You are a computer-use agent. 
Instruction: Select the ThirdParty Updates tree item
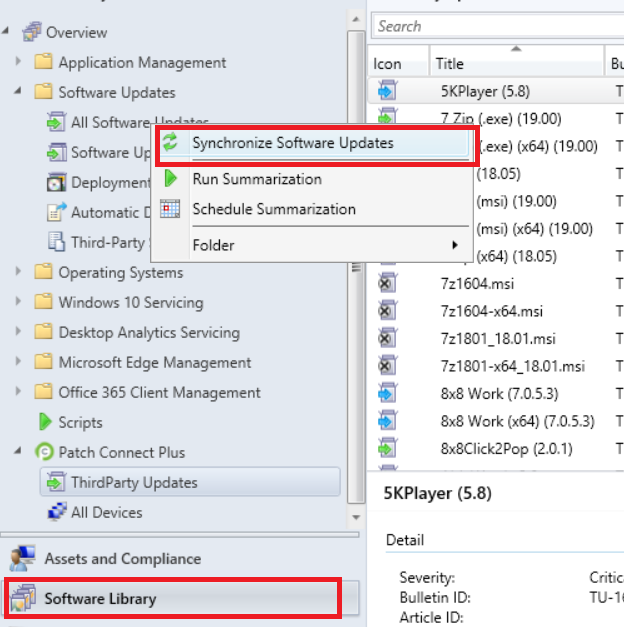click(x=190, y=482)
